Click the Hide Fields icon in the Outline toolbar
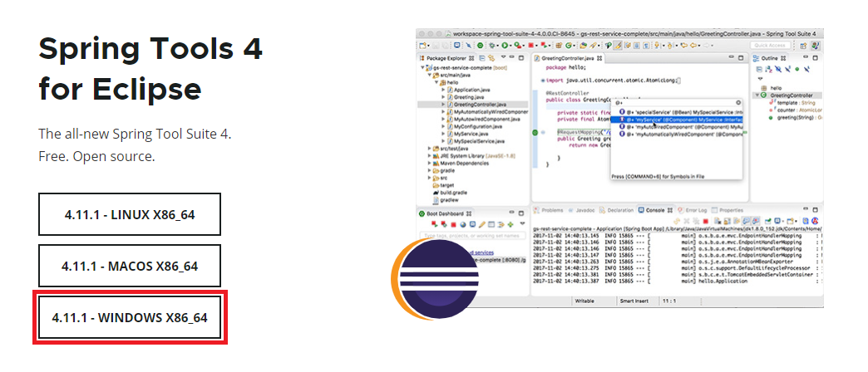This screenshot has width=868, height=372. click(778, 69)
